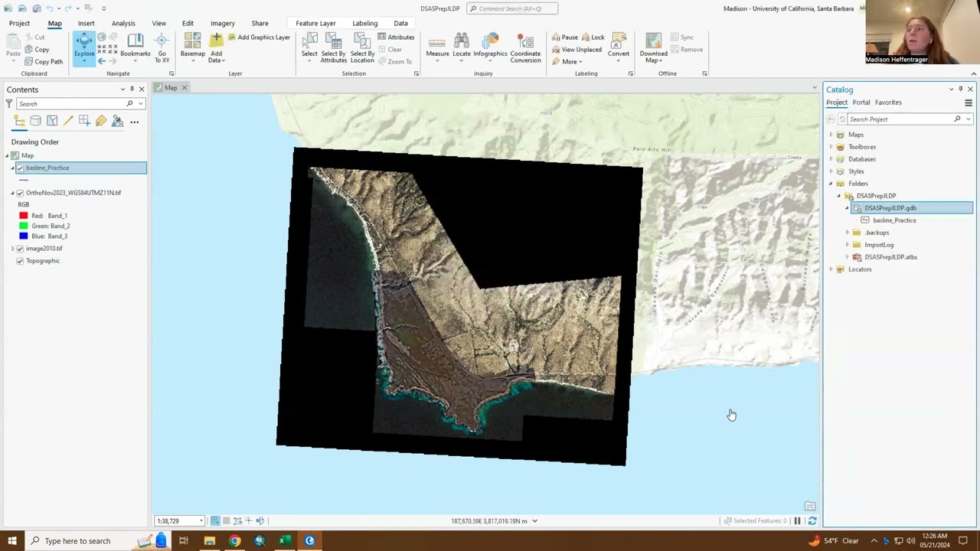Open the Imagery ribbon tab
980x551 pixels.
coord(223,23)
